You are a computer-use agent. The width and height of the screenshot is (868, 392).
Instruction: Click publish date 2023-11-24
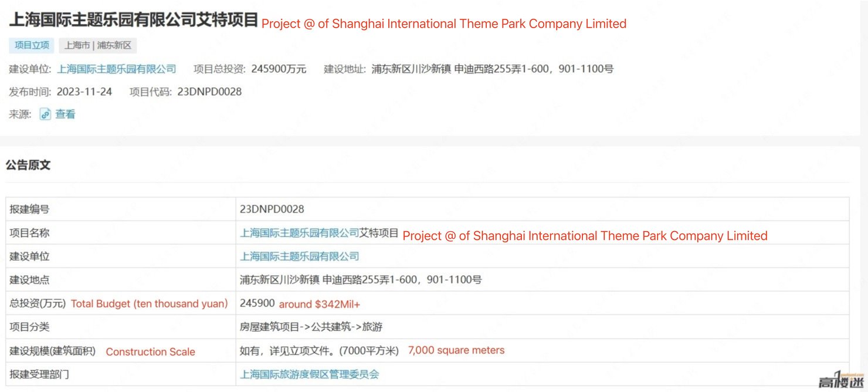(x=84, y=92)
